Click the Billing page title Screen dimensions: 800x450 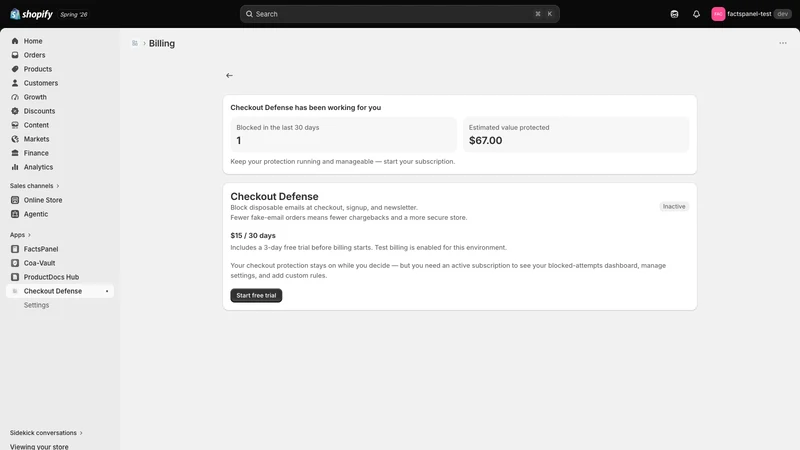162,43
